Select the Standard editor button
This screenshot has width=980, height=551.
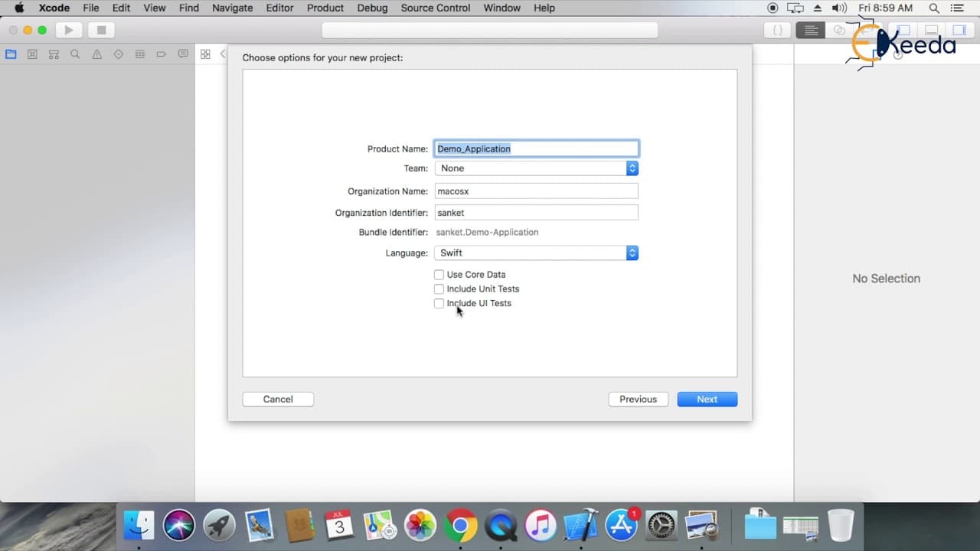pos(811,31)
